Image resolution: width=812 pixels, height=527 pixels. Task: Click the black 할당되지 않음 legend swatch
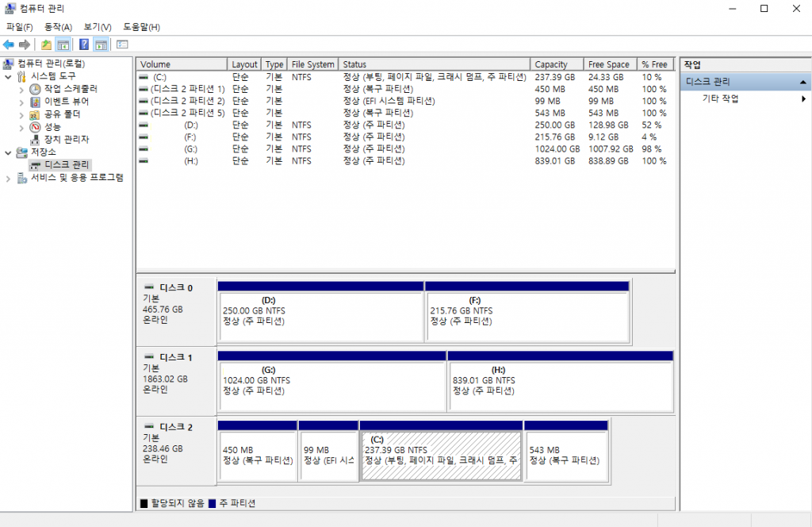point(144,503)
